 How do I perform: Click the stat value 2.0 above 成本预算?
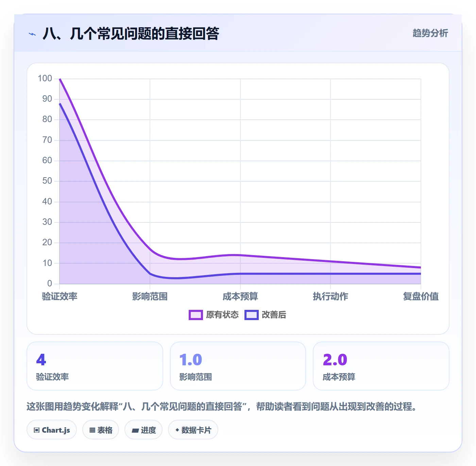click(x=335, y=360)
